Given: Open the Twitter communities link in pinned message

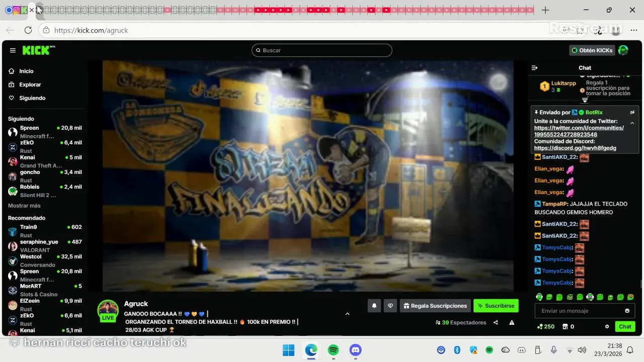Looking at the screenshot, I should pyautogui.click(x=579, y=131).
